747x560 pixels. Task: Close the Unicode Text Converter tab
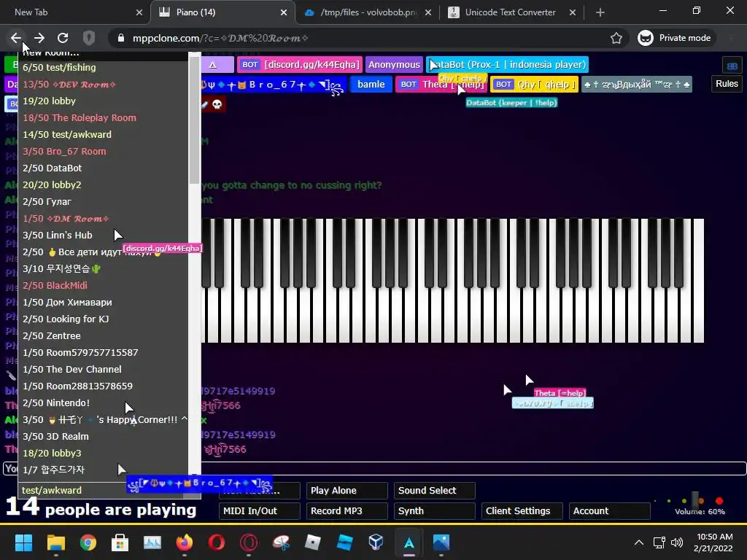point(573,12)
